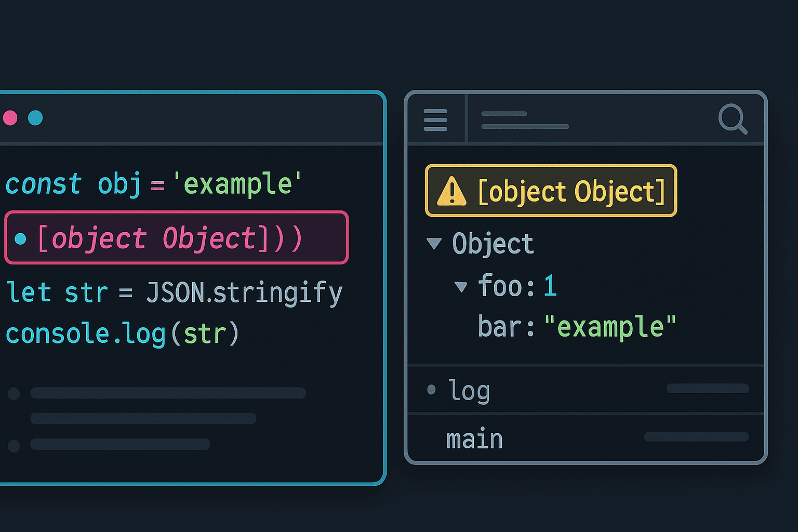Select the log entry row
798x532 pixels.
(x=586, y=390)
